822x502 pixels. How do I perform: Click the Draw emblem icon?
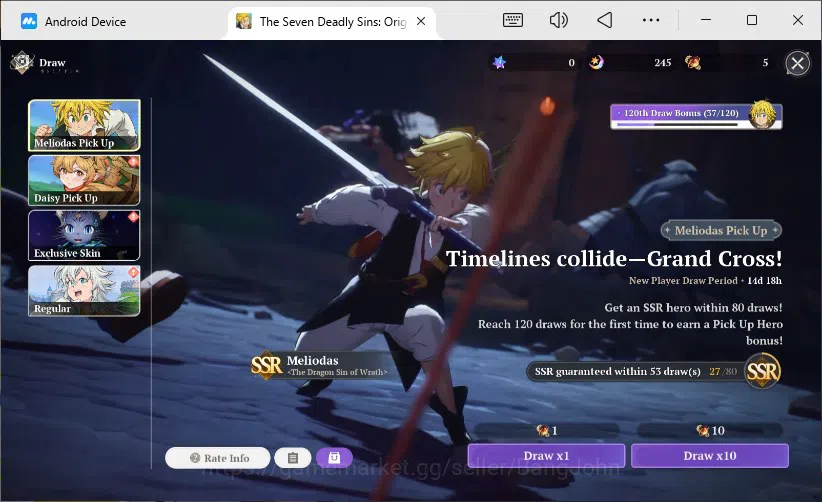click(21, 63)
